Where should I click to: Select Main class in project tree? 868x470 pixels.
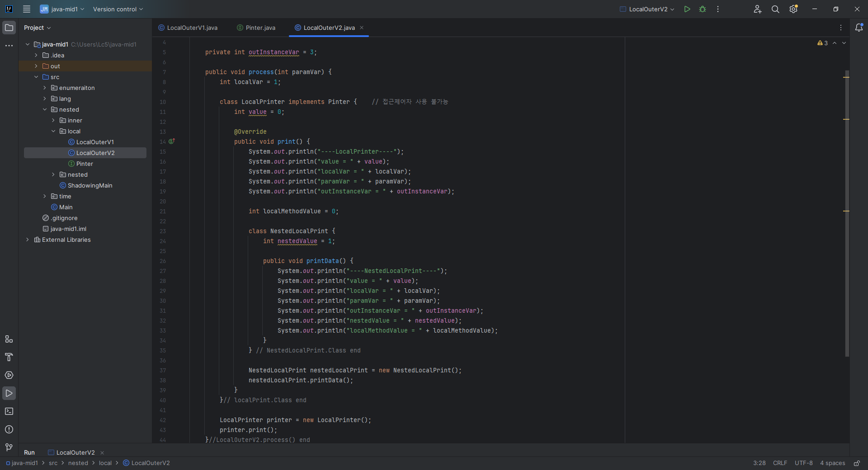66,207
